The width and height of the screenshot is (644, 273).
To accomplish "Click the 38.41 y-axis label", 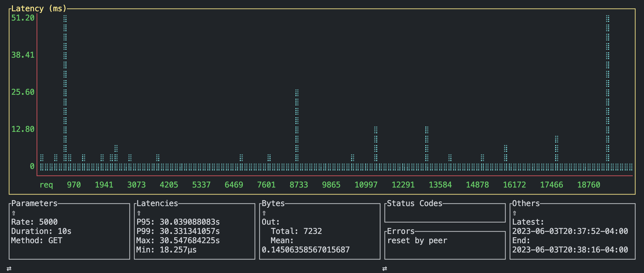I will pyautogui.click(x=23, y=55).
